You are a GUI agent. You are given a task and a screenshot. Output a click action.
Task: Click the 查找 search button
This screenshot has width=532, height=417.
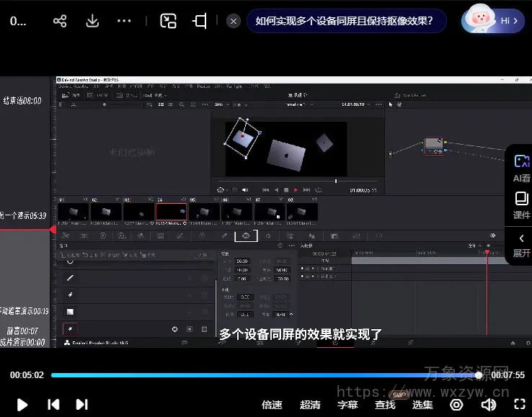coord(385,405)
